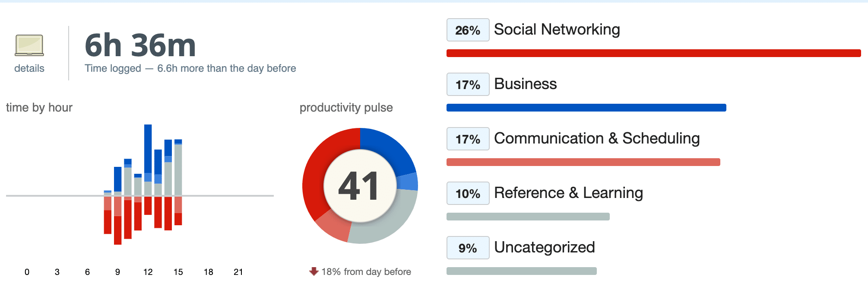868x300 pixels.
Task: Open the Business category link
Action: pos(525,84)
